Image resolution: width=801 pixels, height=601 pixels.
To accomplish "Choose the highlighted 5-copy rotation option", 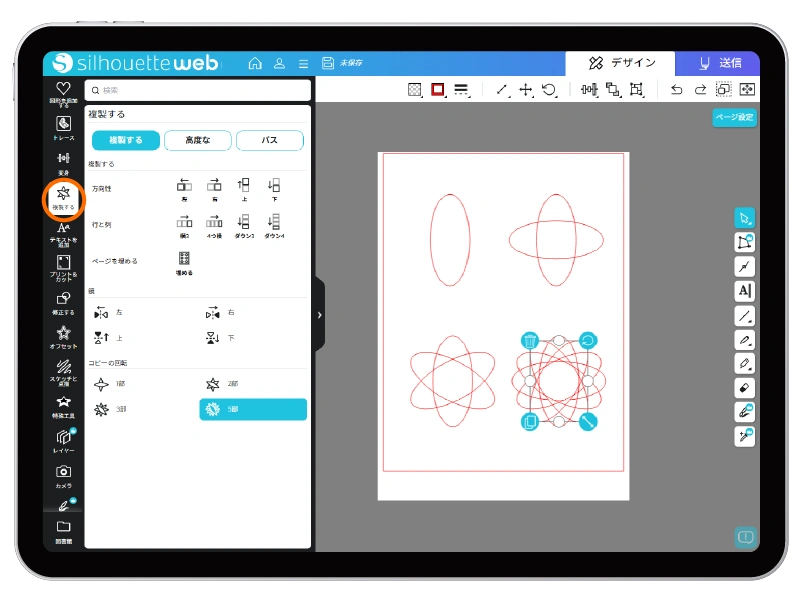I will [x=253, y=409].
